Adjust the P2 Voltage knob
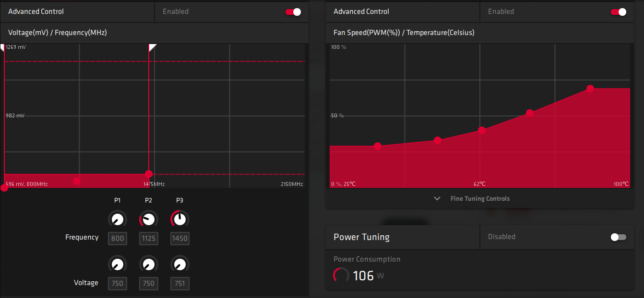The image size is (644, 298). (x=148, y=264)
